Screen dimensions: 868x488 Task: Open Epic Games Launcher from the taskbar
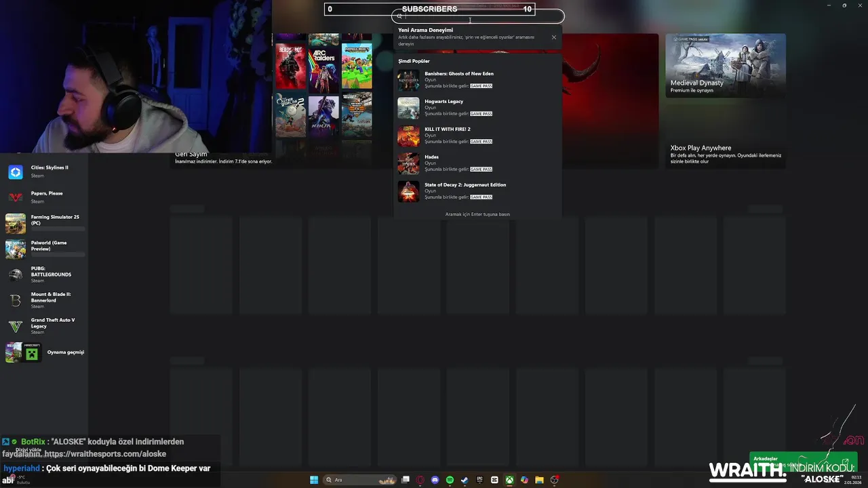[479, 480]
